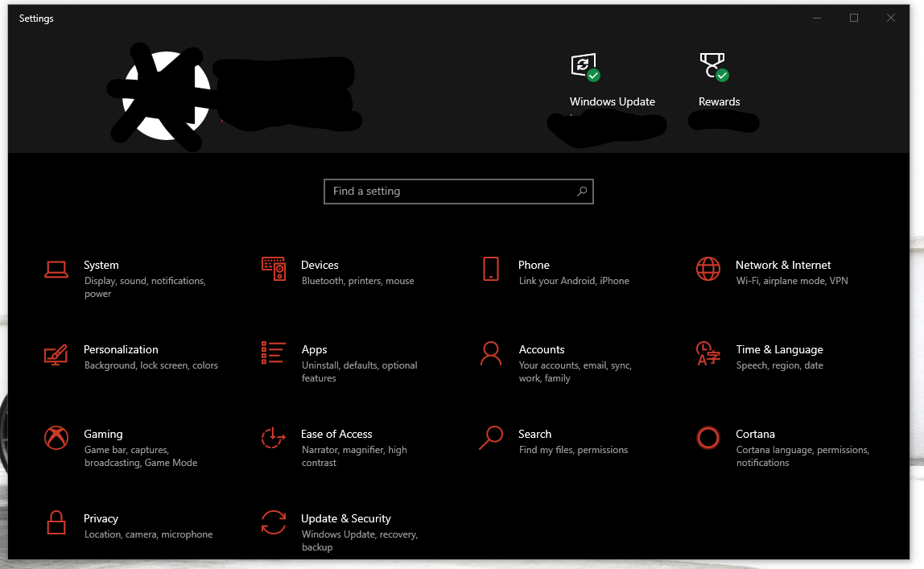Open the Cortana settings title
Image resolution: width=924 pixels, height=569 pixels.
coord(755,434)
